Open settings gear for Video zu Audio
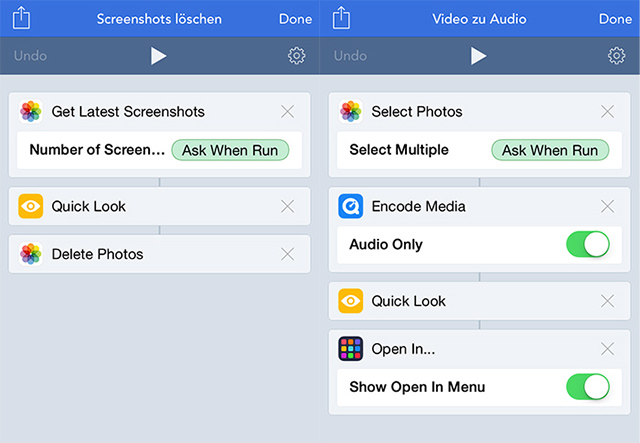This screenshot has width=640, height=443. coord(617,56)
